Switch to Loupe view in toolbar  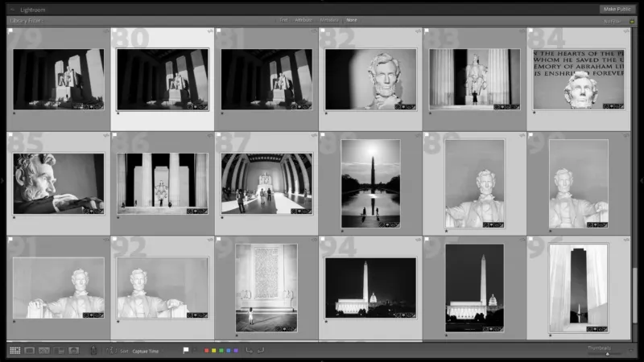30,351
